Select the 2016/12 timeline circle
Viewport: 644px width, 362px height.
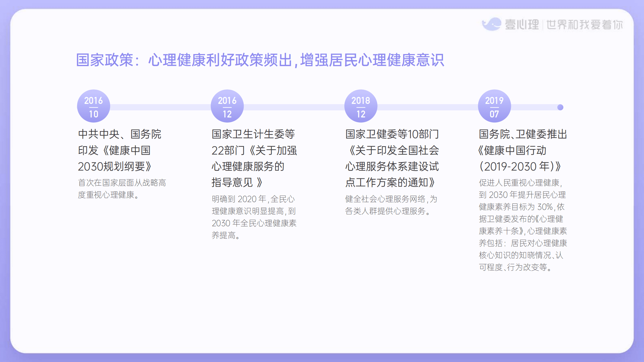227,106
